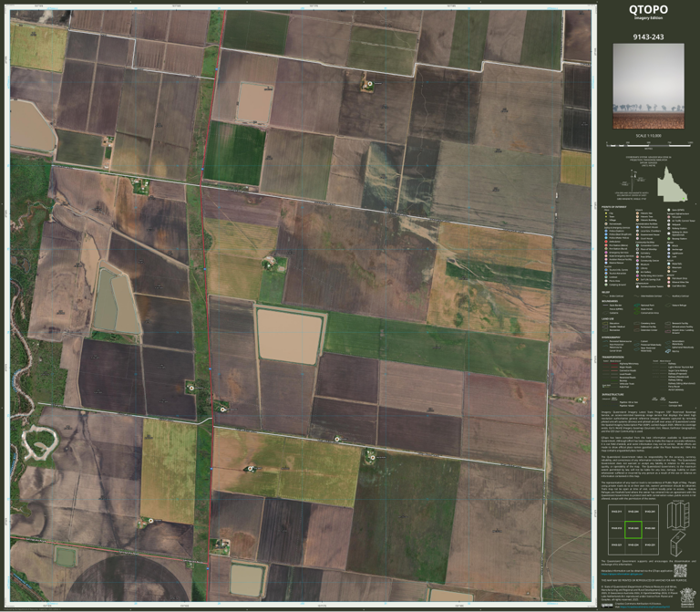The width and height of the screenshot is (700, 612).
Task: Click the Picnic Area legend symbol
Action: tap(606, 281)
